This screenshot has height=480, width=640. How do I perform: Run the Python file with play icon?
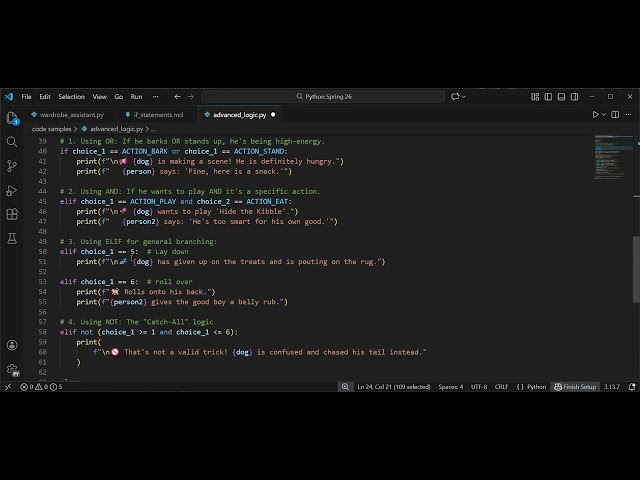596,115
